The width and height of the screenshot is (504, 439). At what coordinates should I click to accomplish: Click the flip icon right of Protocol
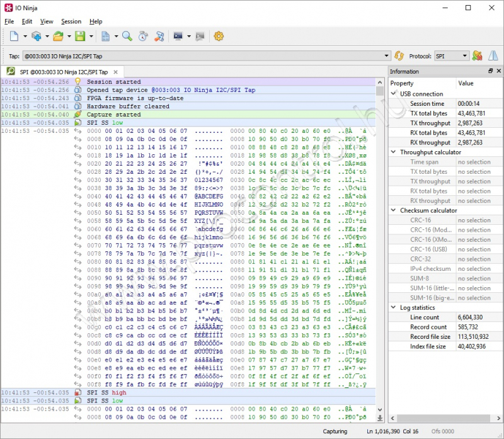pos(492,56)
